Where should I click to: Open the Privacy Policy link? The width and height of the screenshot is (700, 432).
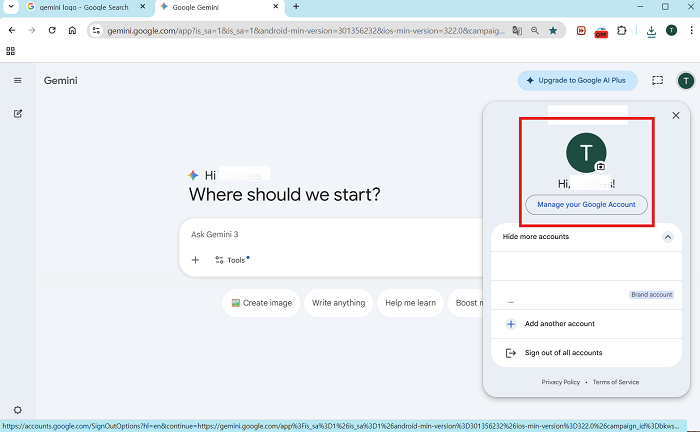[x=560, y=382]
